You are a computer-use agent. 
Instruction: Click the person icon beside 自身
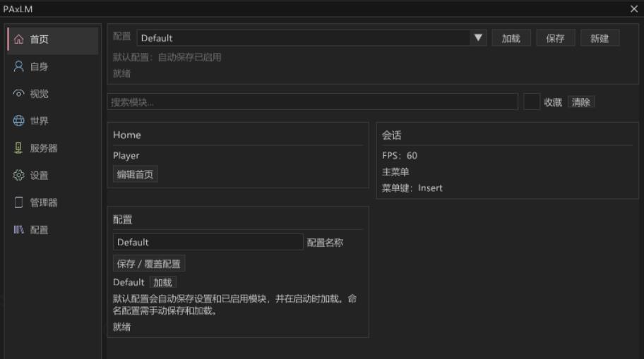point(18,66)
